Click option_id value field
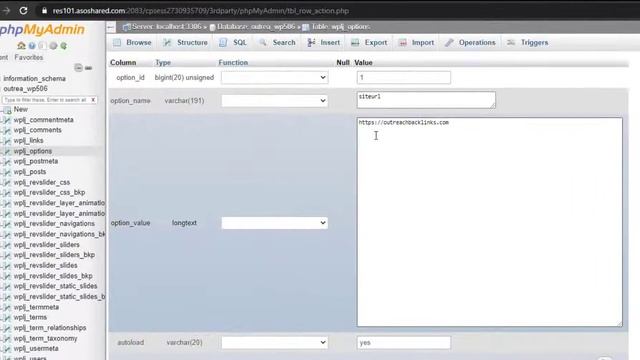This screenshot has height=360, width=640. (404, 78)
